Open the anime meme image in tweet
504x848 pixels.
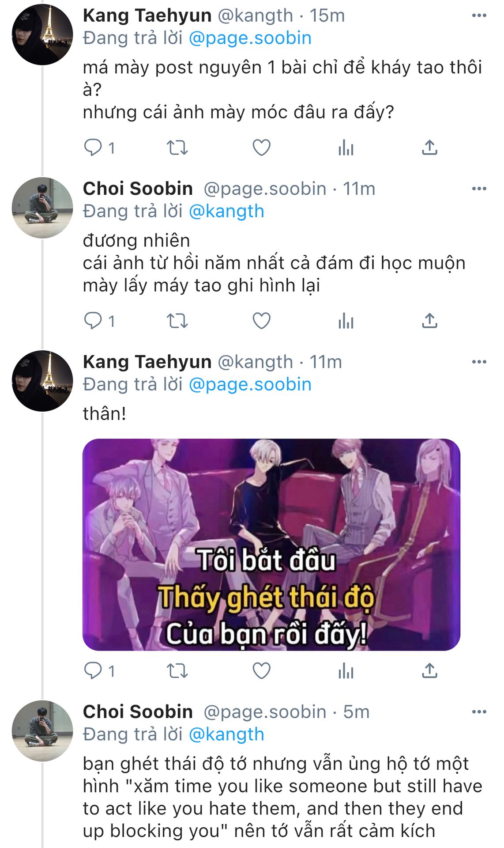271,545
